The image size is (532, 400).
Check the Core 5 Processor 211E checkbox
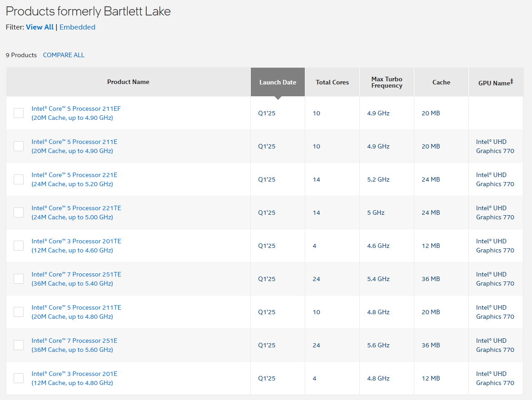click(19, 146)
